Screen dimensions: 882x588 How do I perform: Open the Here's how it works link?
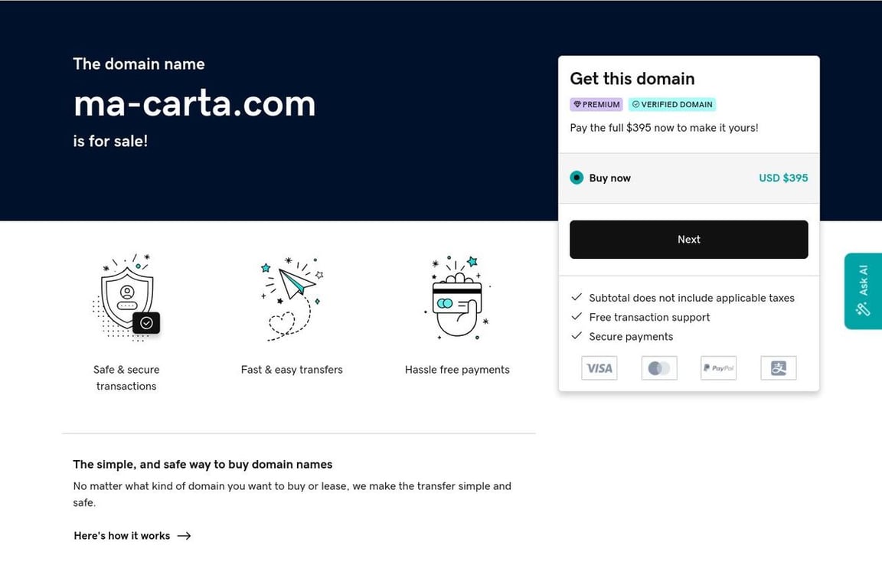point(122,536)
